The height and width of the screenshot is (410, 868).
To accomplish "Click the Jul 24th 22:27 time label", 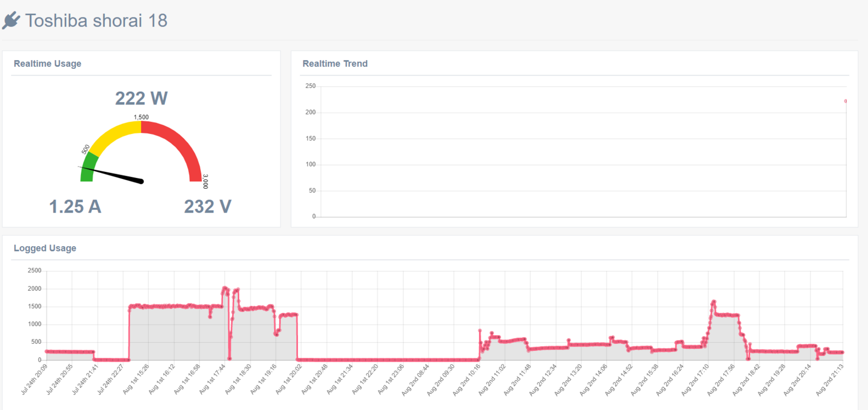I will pyautogui.click(x=111, y=379).
